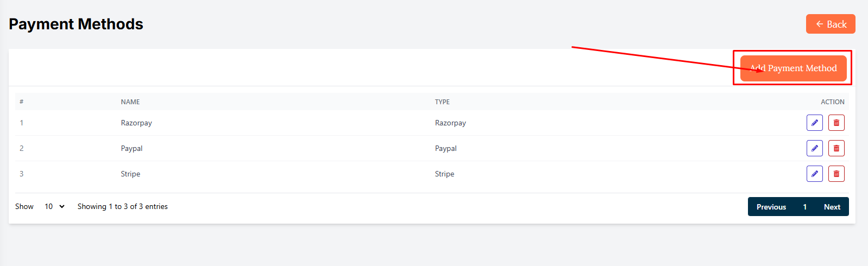Sort by the NAME column header
868x266 pixels.
tap(130, 102)
